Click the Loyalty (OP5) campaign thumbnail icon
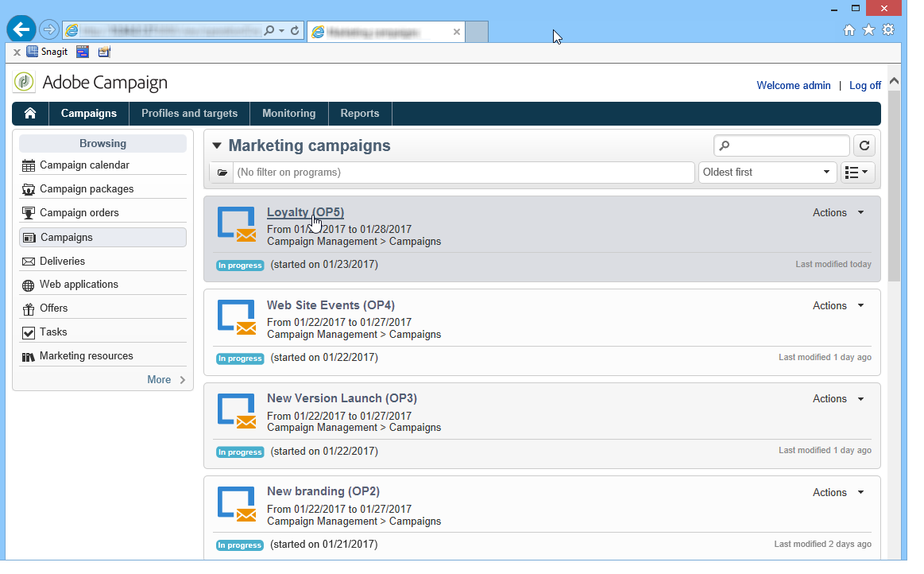This screenshot has height=574, width=924. pyautogui.click(x=236, y=224)
